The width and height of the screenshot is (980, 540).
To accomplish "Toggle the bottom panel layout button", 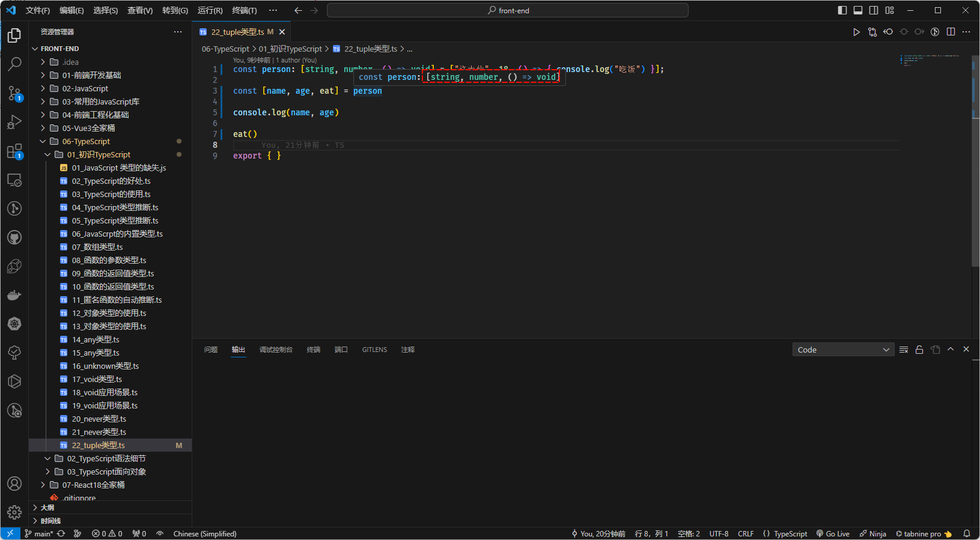I will pos(858,10).
